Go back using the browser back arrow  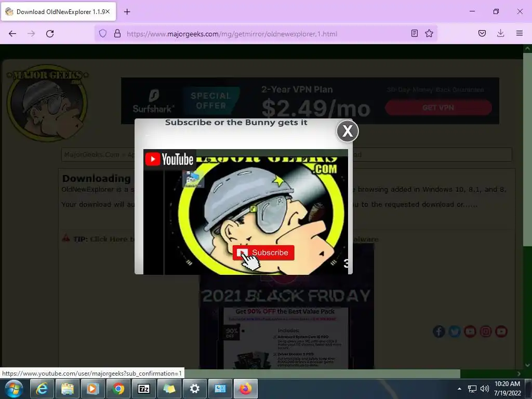pyautogui.click(x=12, y=33)
